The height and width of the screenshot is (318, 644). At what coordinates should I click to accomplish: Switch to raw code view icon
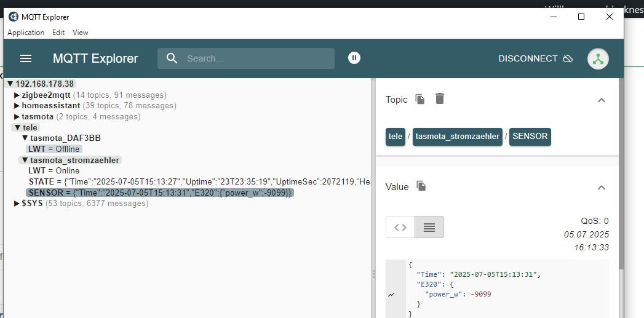tap(400, 227)
